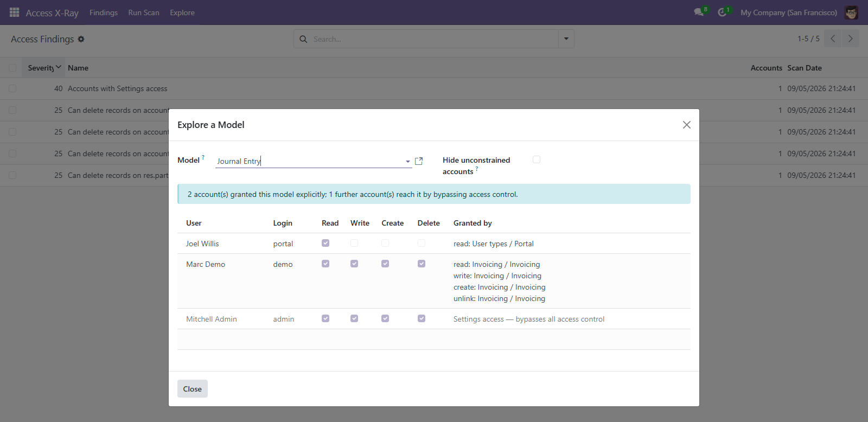
Task: Sort the list by Accounts column
Action: (766, 68)
